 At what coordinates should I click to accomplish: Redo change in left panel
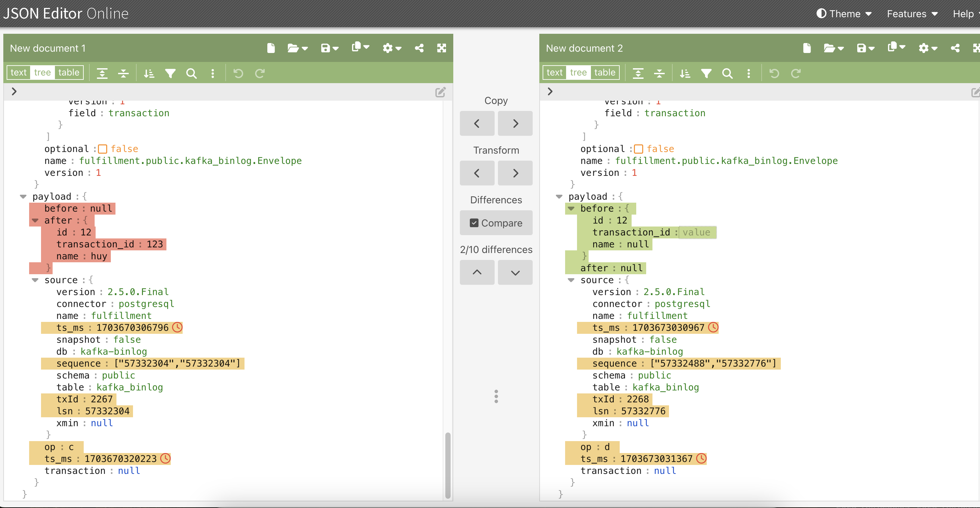(x=260, y=73)
